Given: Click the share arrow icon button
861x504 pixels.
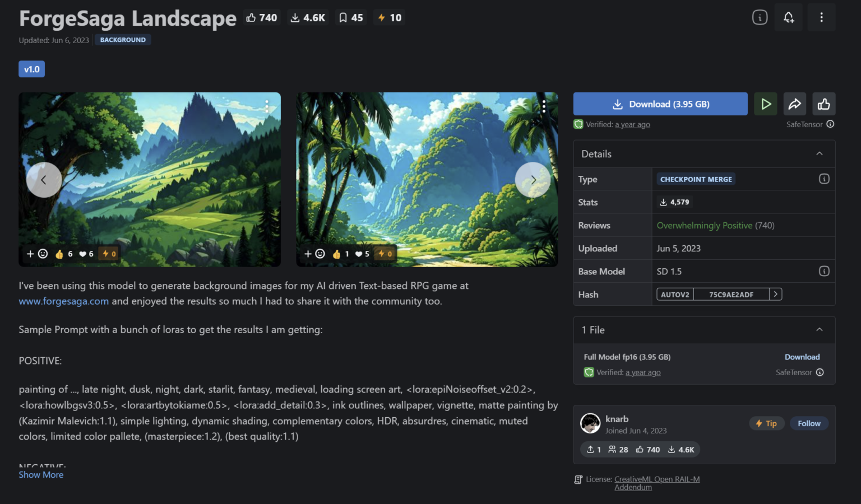Looking at the screenshot, I should point(795,104).
